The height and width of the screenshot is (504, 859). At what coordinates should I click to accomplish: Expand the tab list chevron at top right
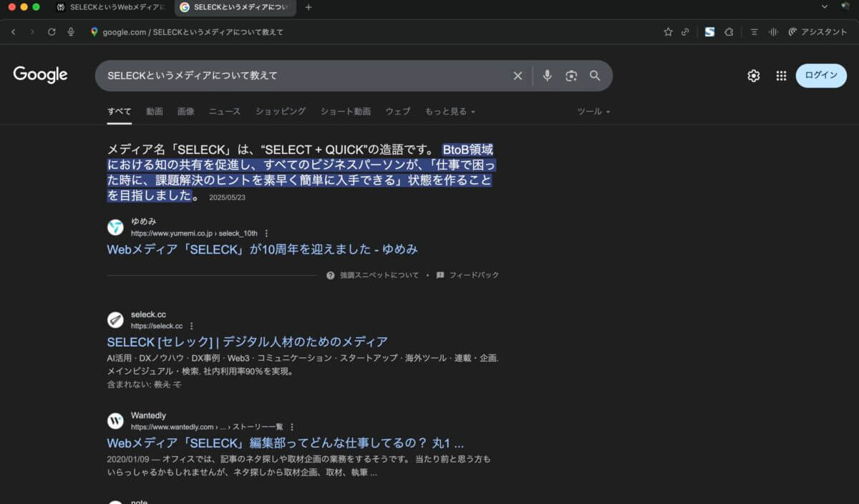(825, 6)
